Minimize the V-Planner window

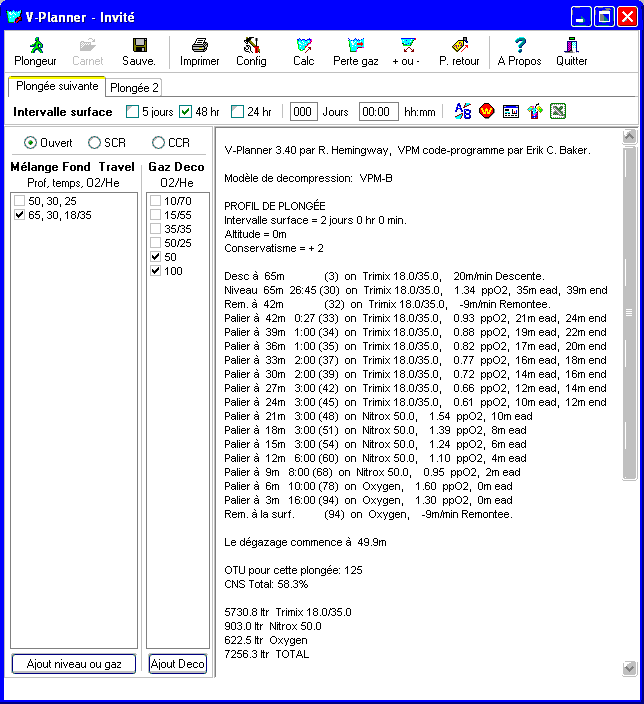[581, 17]
